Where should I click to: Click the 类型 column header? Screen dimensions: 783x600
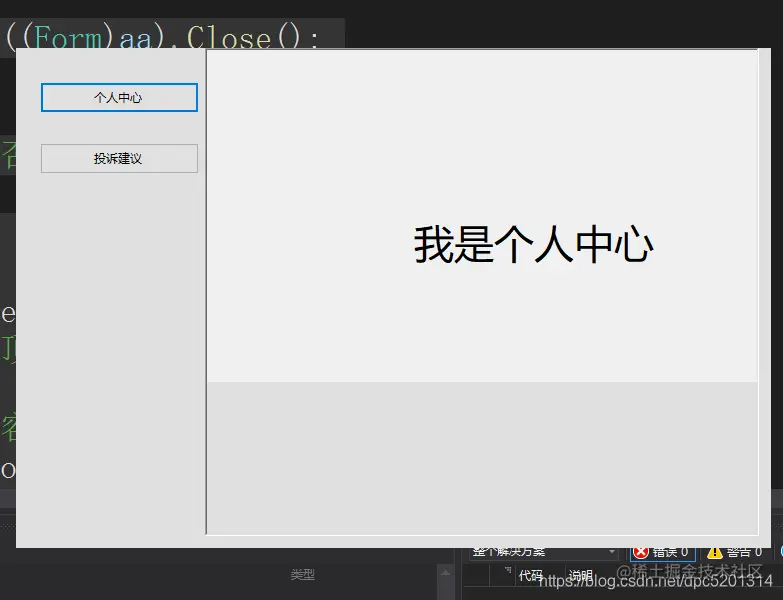[x=303, y=575]
